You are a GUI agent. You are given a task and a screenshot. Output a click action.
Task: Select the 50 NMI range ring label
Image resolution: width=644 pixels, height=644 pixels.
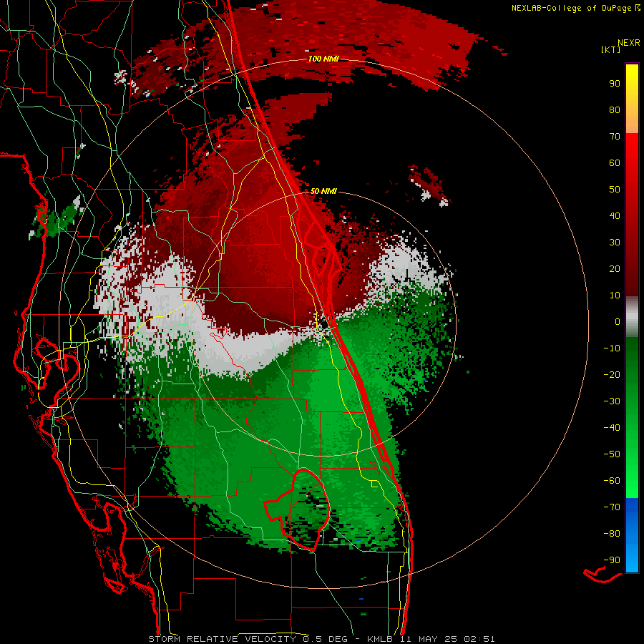323,191
